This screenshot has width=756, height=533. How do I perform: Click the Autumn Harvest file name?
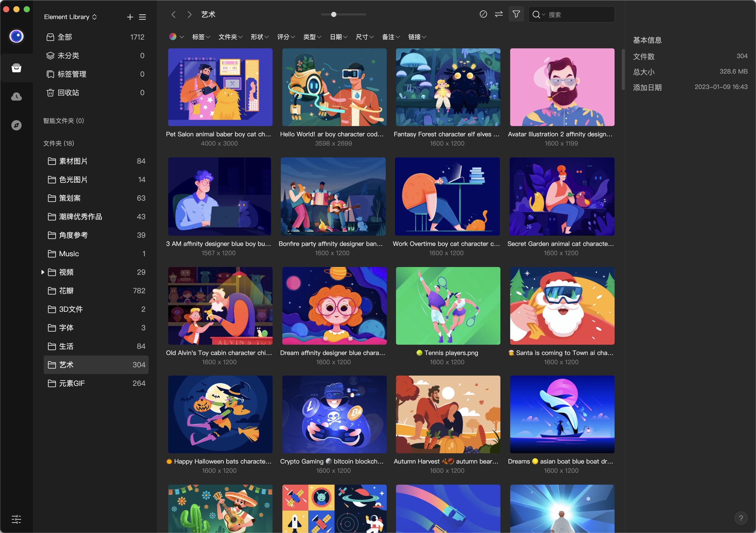446,461
